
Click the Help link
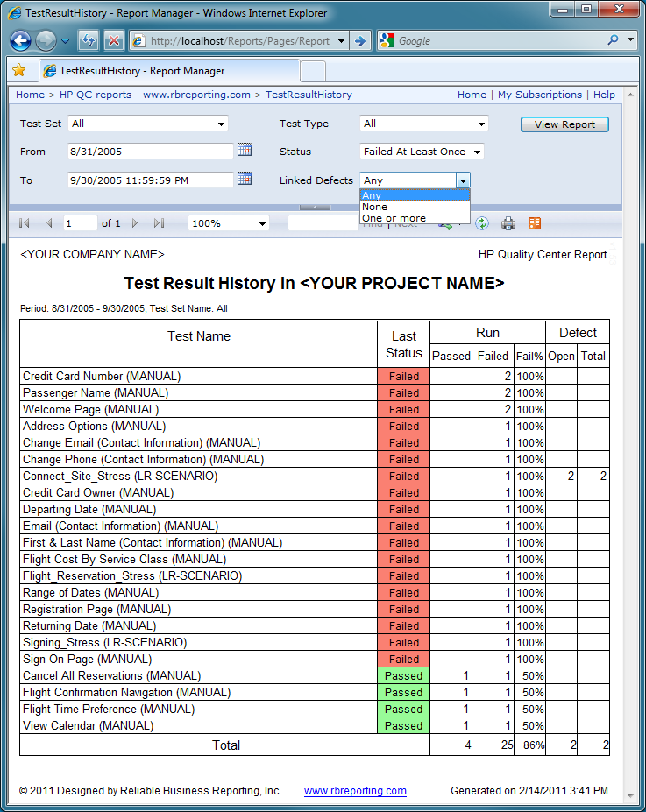pos(604,95)
